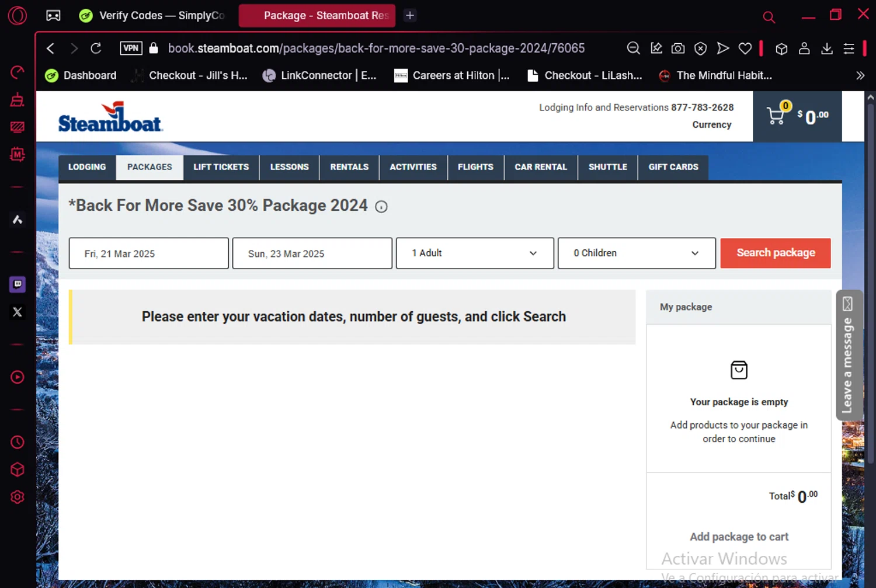Viewport: 876px width, 588px height.
Task: Open the shopping cart showing $0.00
Action: click(797, 116)
